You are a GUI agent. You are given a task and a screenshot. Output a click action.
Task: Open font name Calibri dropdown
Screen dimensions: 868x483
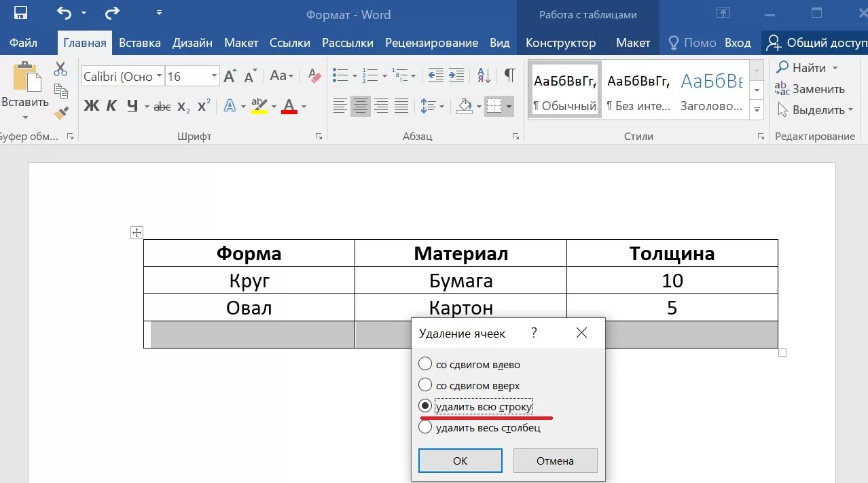coord(159,76)
